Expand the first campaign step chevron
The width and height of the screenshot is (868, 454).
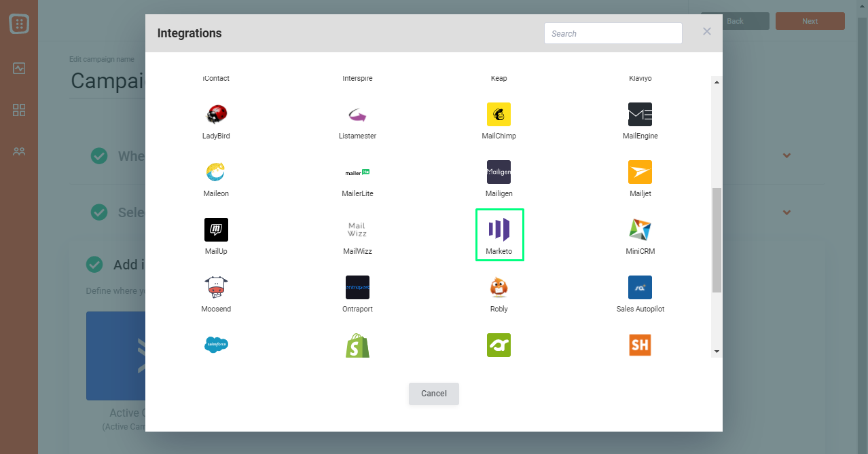click(x=786, y=155)
